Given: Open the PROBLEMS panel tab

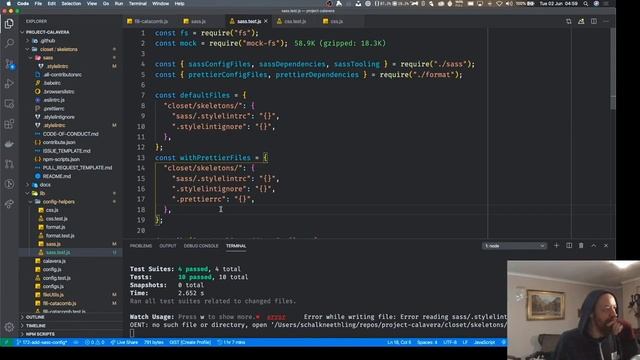Looking at the screenshot, I should point(141,246).
